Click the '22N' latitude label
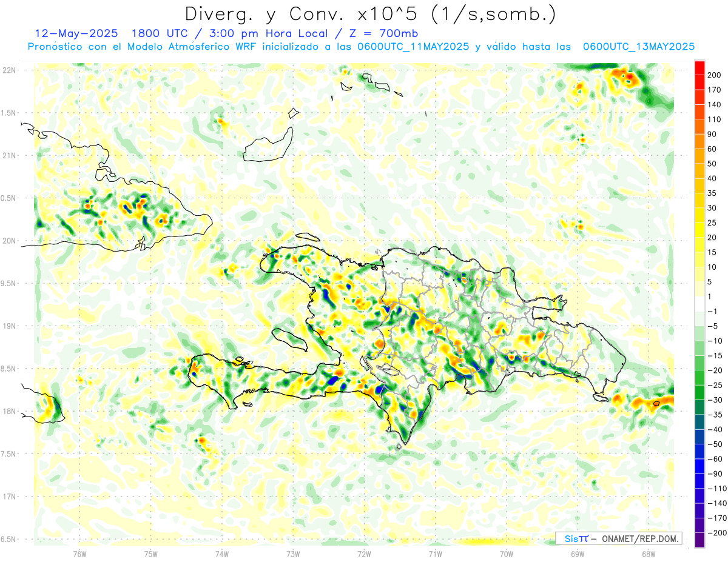728x562 pixels. 9,70
